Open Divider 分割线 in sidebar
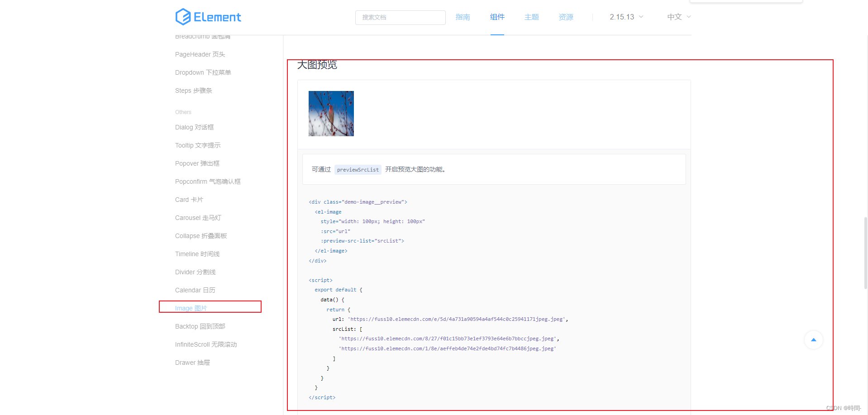The height and width of the screenshot is (415, 868). point(195,272)
